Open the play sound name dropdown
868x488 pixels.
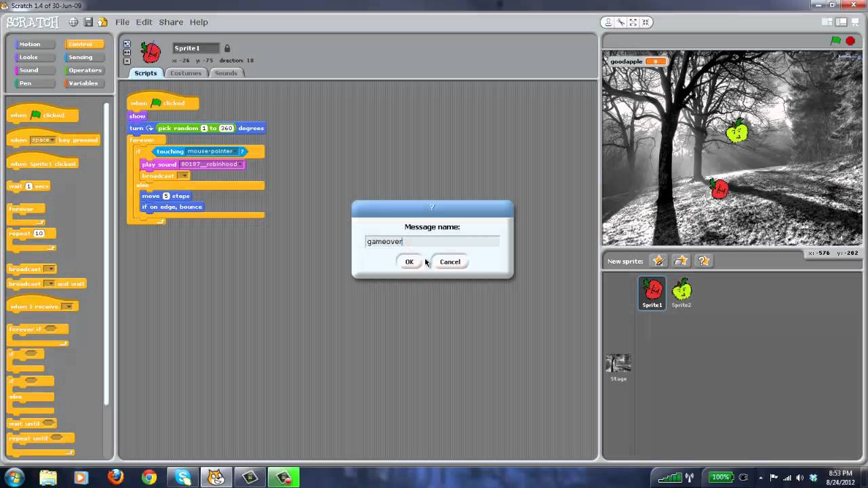(x=210, y=164)
